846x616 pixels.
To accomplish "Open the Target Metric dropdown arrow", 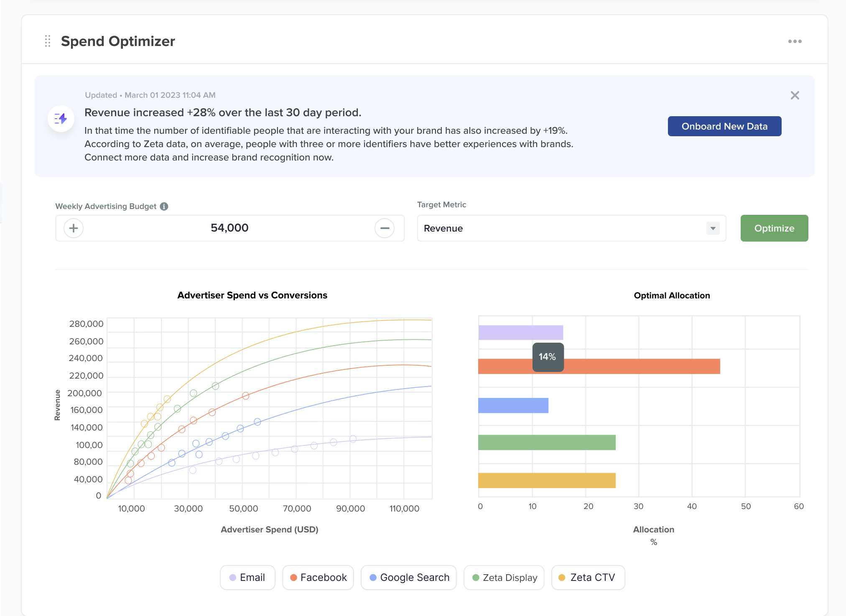I will point(713,228).
